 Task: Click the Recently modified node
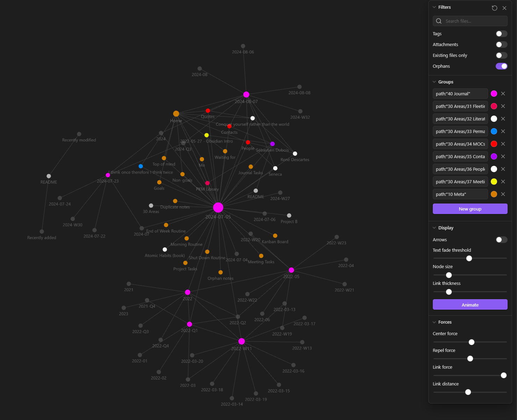coord(79,134)
